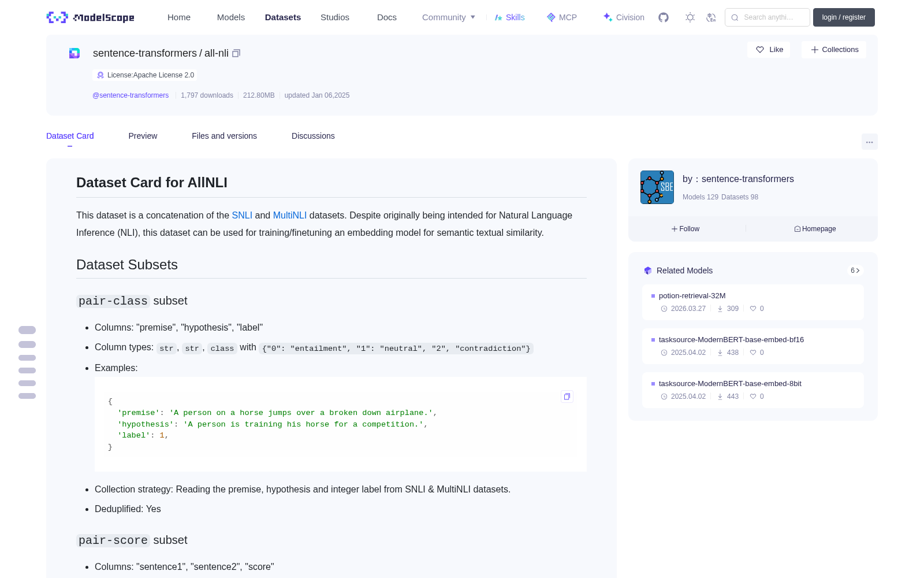Open the Files and versions tab
This screenshot has height=578, width=924.
(x=224, y=136)
